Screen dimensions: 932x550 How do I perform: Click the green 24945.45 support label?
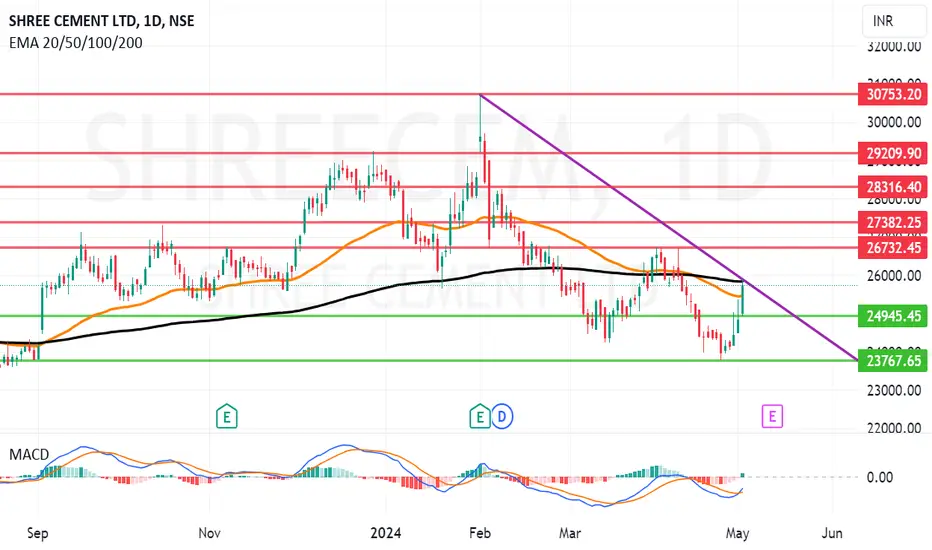click(x=893, y=316)
